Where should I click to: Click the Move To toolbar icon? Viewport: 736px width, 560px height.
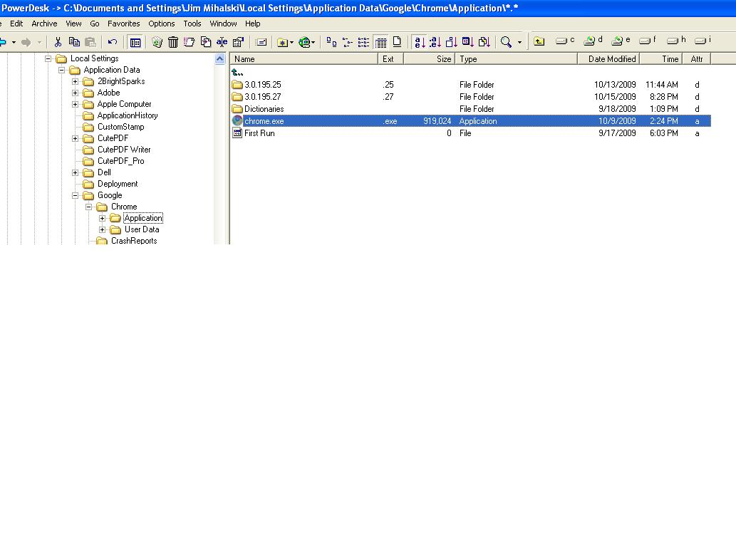189,42
